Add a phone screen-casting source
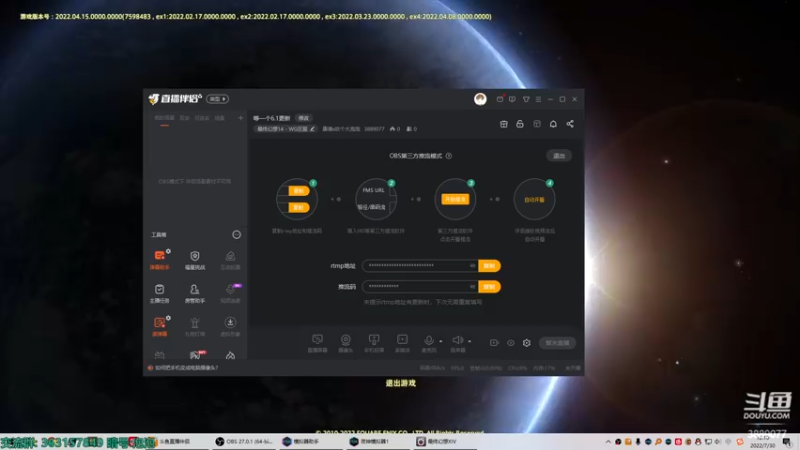The height and width of the screenshot is (450, 800). [374, 343]
